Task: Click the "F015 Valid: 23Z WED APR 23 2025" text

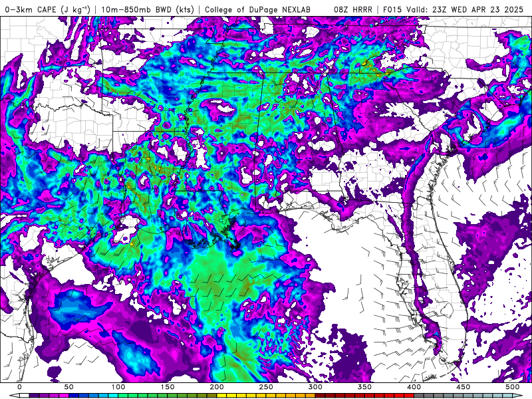Action: coord(454,10)
